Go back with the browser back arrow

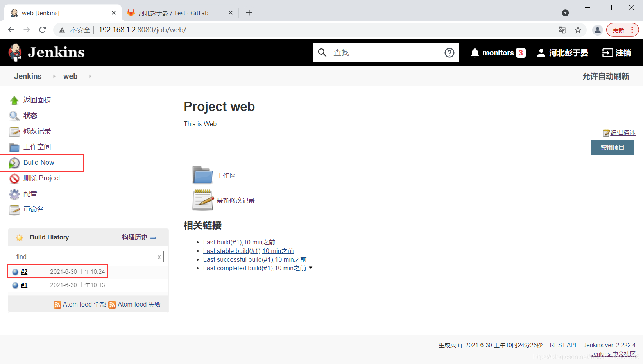[11, 30]
